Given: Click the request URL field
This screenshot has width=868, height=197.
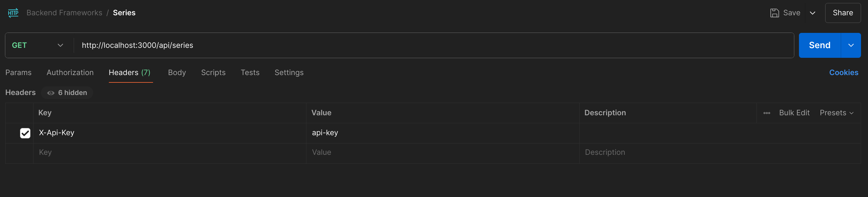Looking at the screenshot, I should 404,45.
